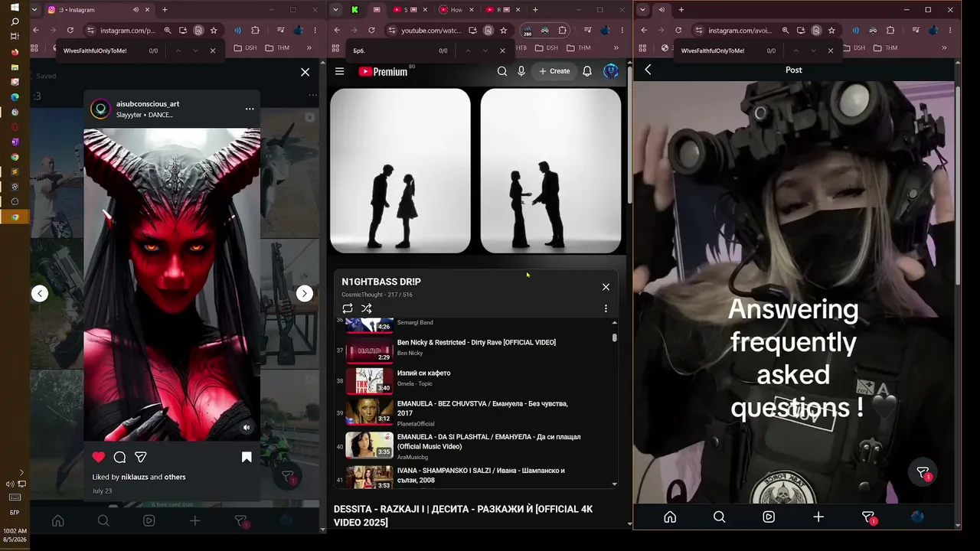Unmute the demon post video sound
This screenshot has width=980, height=551.
click(x=247, y=428)
